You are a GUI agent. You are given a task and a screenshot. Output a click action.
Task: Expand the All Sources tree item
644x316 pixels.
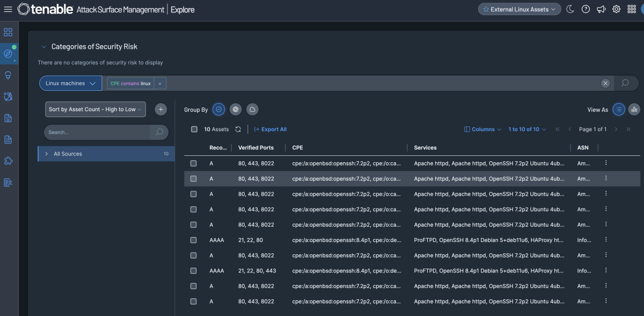47,154
